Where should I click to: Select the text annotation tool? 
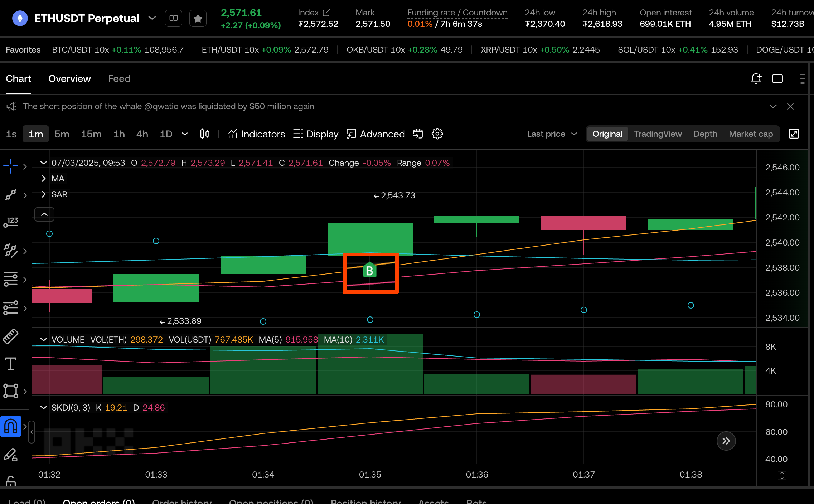pyautogui.click(x=11, y=364)
